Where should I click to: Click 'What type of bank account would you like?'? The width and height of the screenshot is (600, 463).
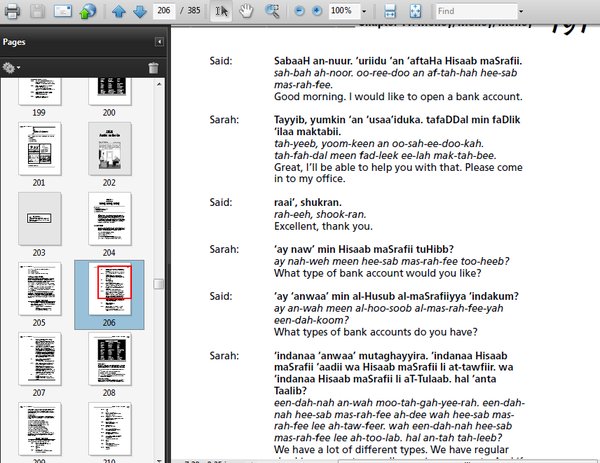378,273
